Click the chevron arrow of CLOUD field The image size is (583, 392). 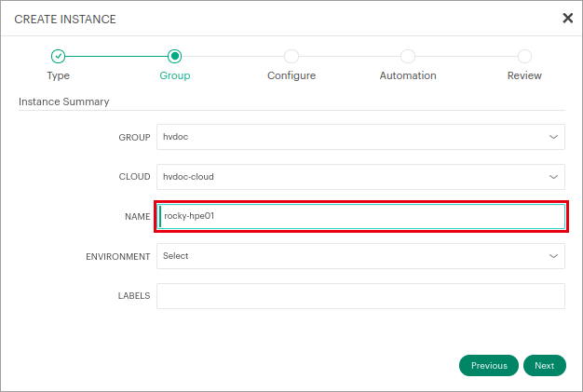[x=553, y=177]
